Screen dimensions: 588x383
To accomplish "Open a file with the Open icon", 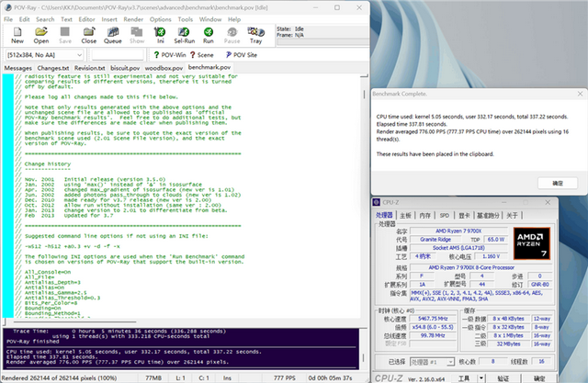I will (x=40, y=36).
